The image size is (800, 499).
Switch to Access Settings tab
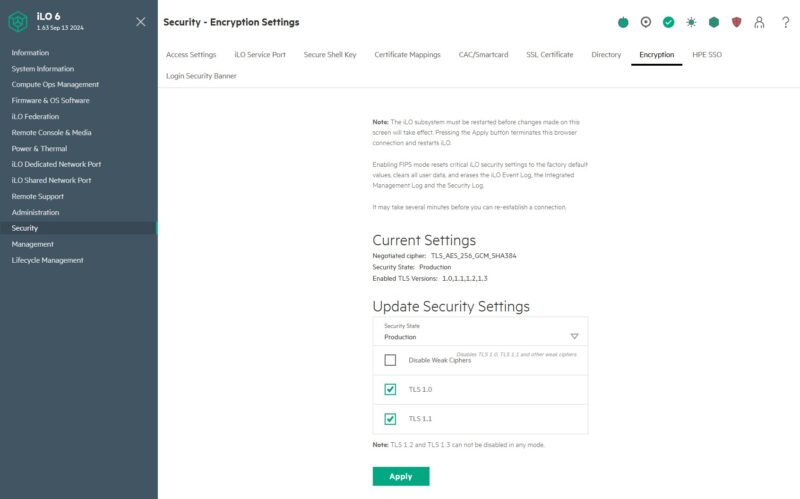tap(191, 55)
